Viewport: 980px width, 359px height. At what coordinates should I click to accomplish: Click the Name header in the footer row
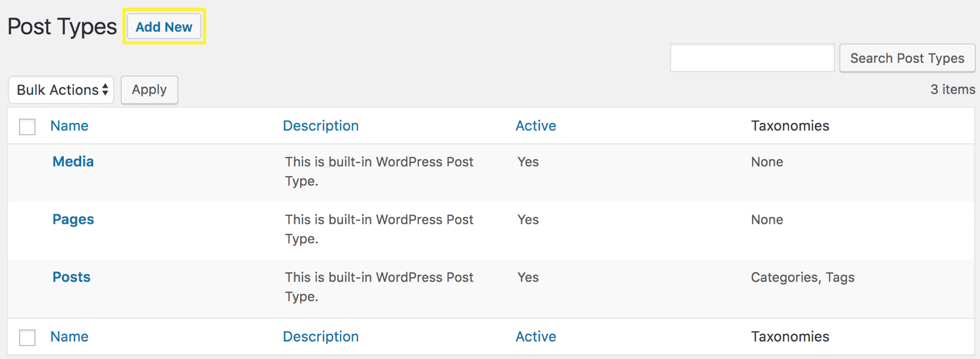tap(69, 336)
